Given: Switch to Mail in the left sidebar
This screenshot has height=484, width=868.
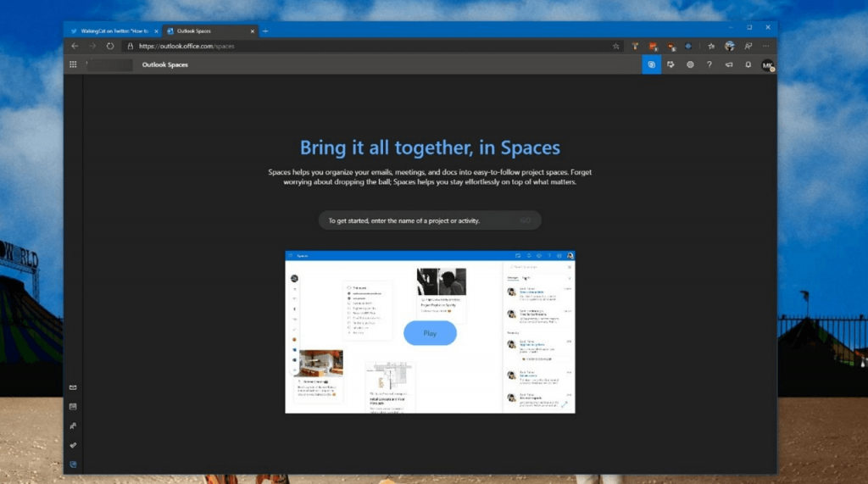Looking at the screenshot, I should coord(73,387).
